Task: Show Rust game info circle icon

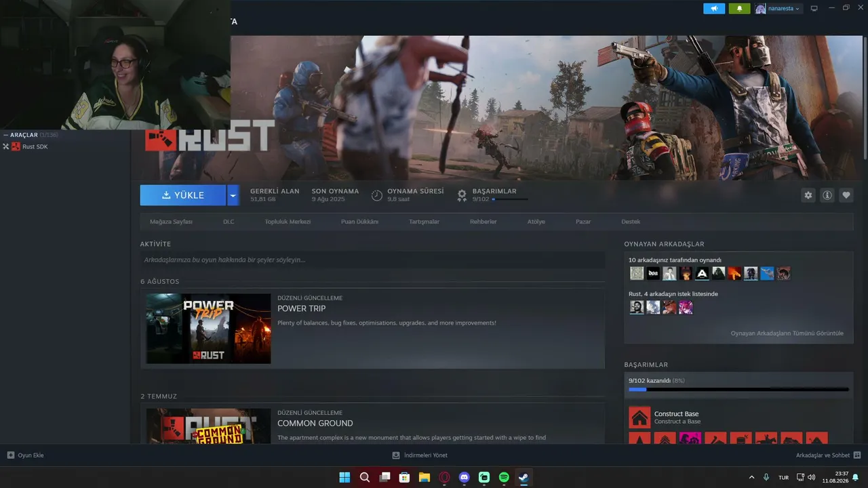Action: coord(827,195)
